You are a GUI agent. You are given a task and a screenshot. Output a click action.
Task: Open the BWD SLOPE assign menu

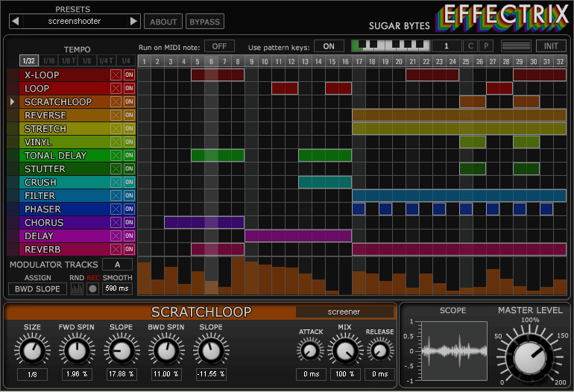(x=37, y=289)
